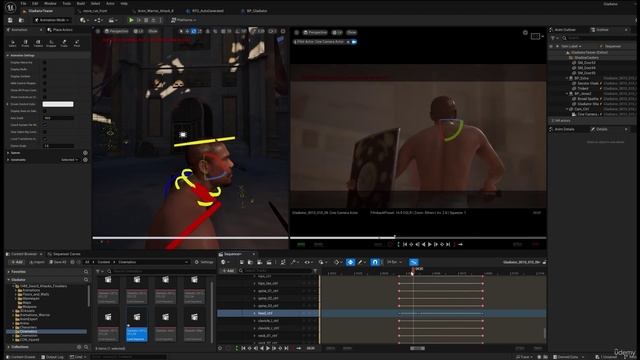Select the Snapper tool in Animation panel
The width and height of the screenshot is (640, 360).
click(x=51, y=43)
